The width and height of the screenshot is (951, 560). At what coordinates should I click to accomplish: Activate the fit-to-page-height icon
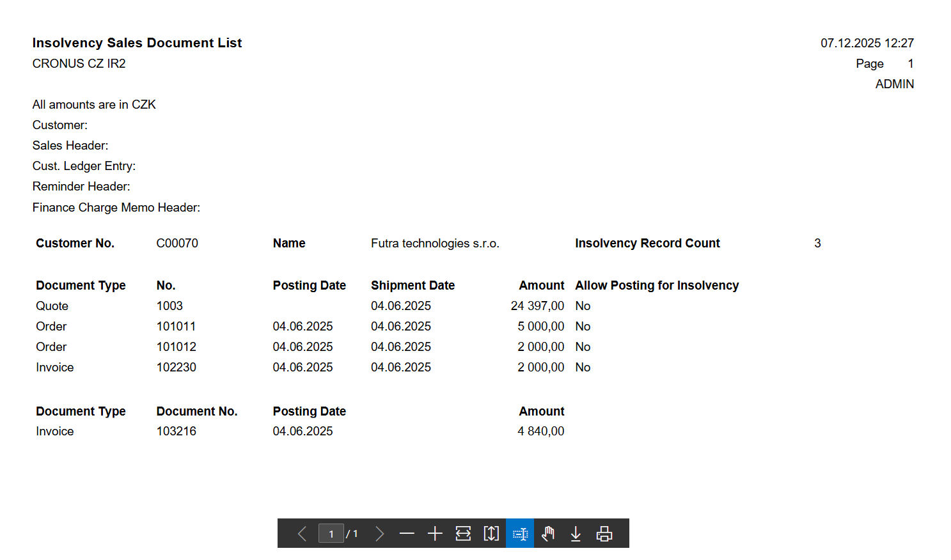(491, 533)
